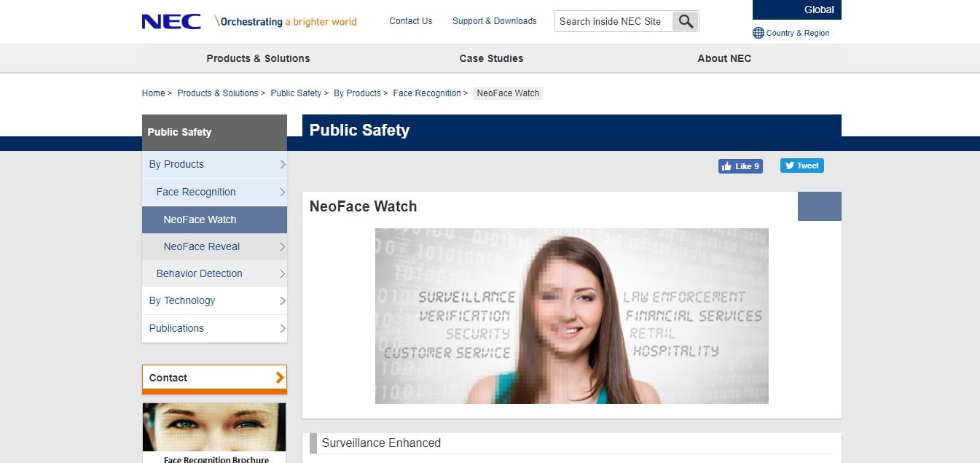Click the Public Safety sidebar header
980x463 pixels.
point(214,132)
